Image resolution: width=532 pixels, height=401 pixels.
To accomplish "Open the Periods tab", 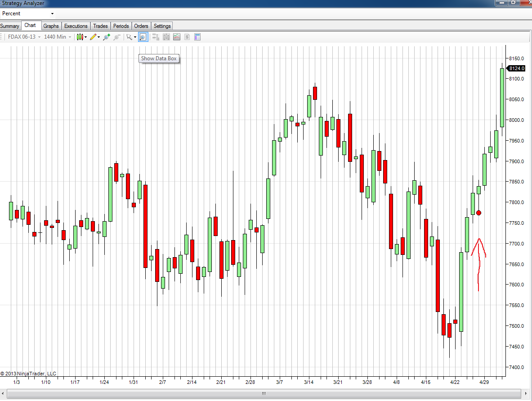I will (121, 26).
